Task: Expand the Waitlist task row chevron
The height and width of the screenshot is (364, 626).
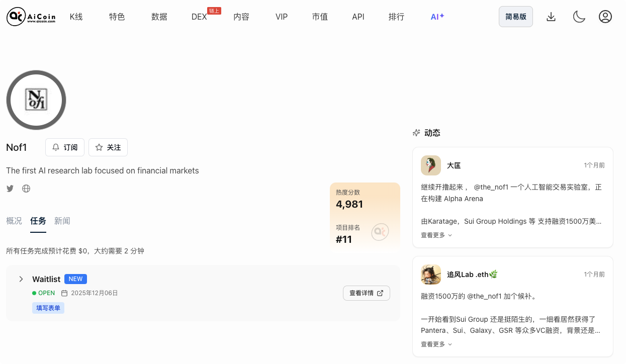Action: point(21,279)
